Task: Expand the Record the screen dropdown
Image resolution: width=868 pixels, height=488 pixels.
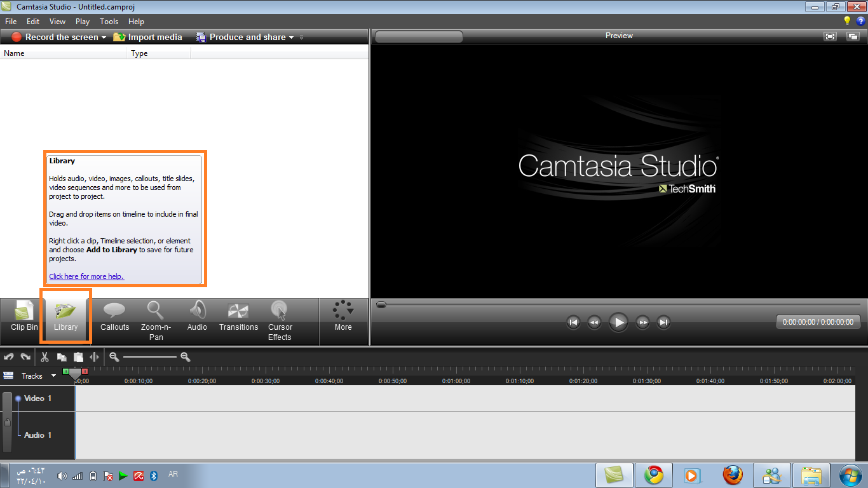Action: coord(104,37)
